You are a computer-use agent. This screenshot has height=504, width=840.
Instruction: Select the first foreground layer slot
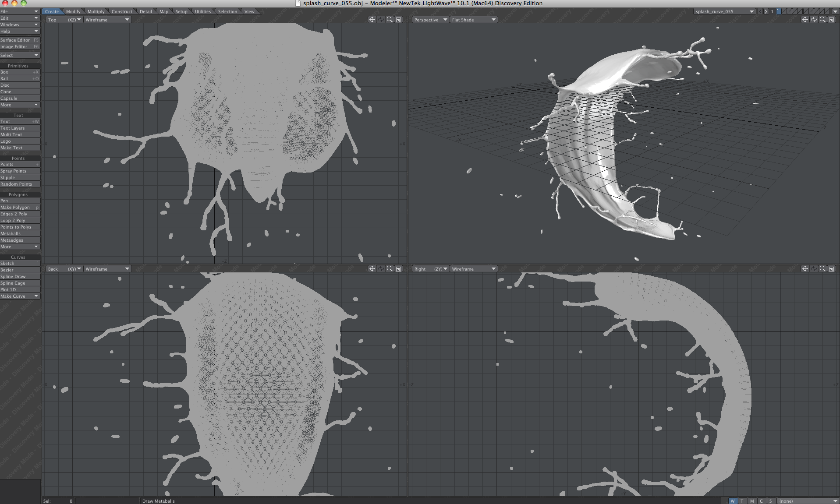(779, 12)
